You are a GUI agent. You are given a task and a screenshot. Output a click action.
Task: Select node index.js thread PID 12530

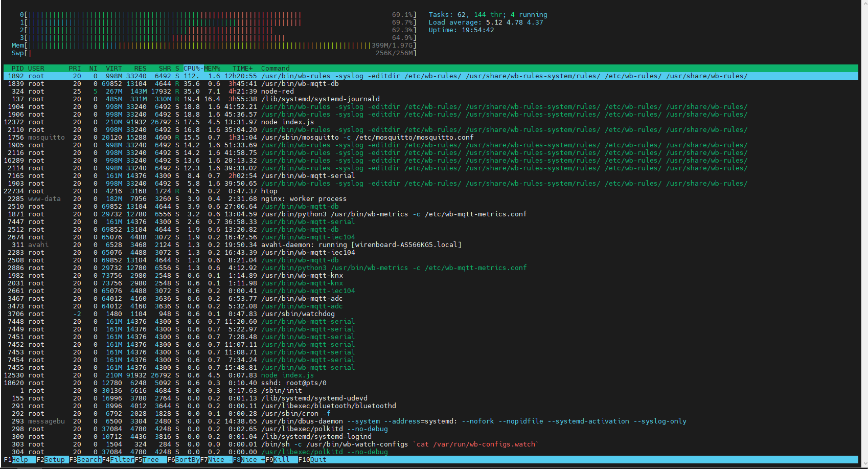[x=431, y=375]
